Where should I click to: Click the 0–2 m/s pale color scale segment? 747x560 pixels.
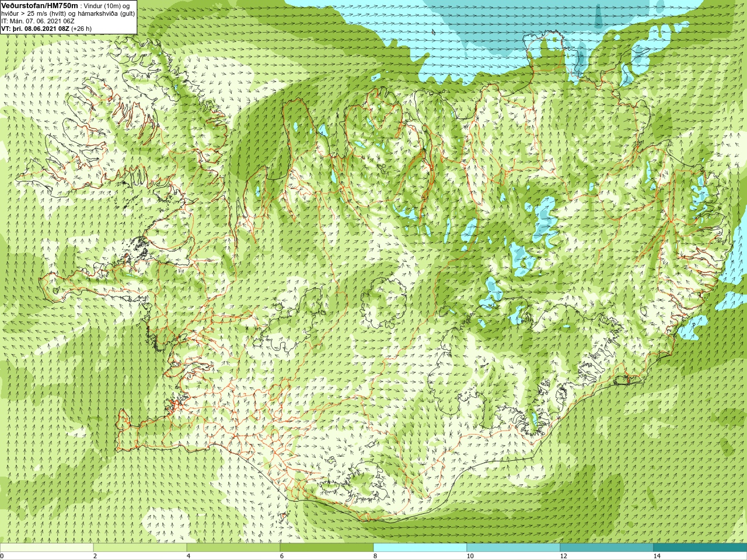pyautogui.click(x=47, y=548)
